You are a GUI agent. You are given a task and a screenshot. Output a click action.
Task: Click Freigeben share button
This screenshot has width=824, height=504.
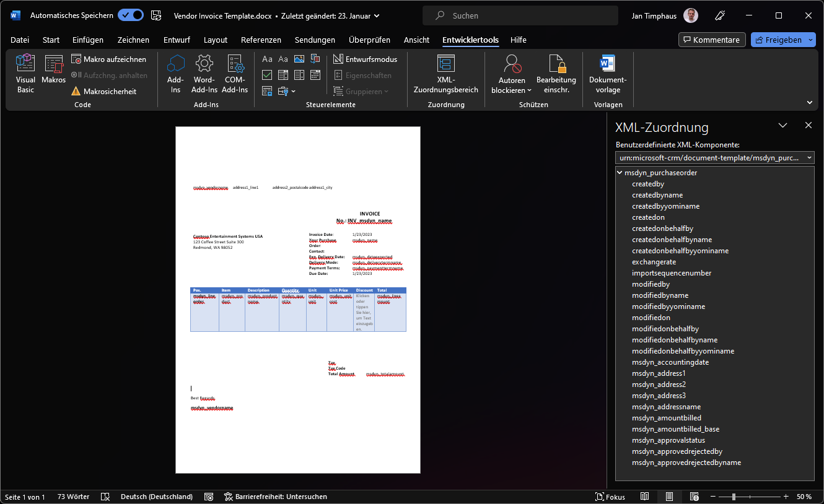tap(778, 40)
